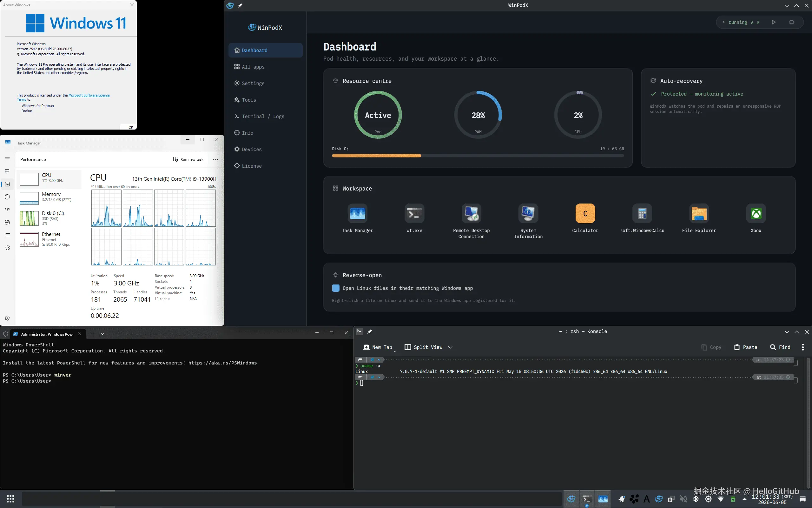Open KDE application launcher grid

click(x=10, y=499)
